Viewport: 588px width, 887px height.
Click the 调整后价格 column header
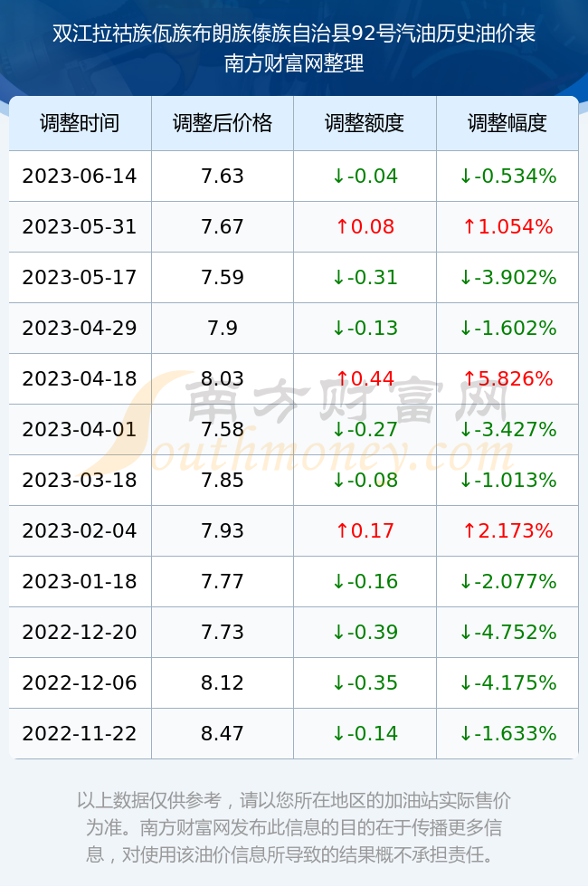pos(223,123)
